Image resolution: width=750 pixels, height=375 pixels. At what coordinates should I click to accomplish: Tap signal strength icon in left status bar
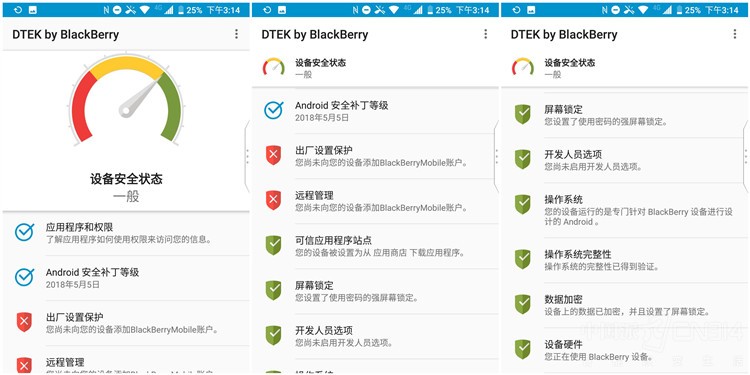point(168,10)
